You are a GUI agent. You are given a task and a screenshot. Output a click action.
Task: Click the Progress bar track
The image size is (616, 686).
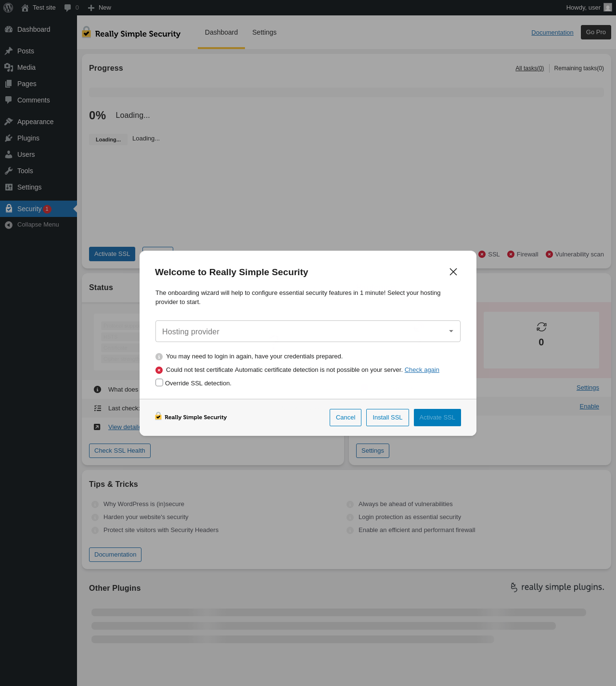346,92
